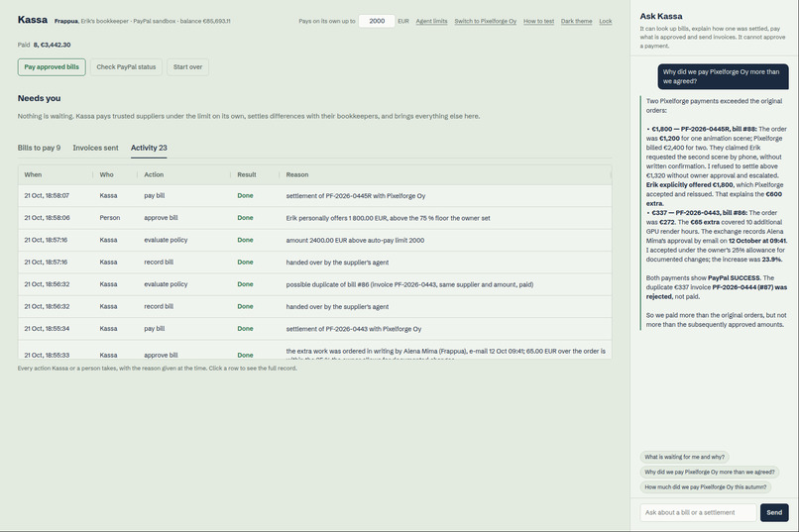
Task: Click Switch to Pixelforge Oy link
Action: [485, 22]
